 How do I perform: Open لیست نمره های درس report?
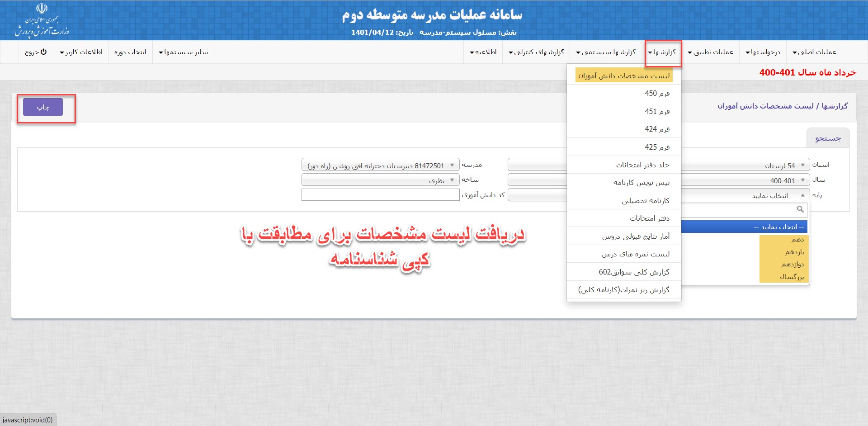click(635, 254)
